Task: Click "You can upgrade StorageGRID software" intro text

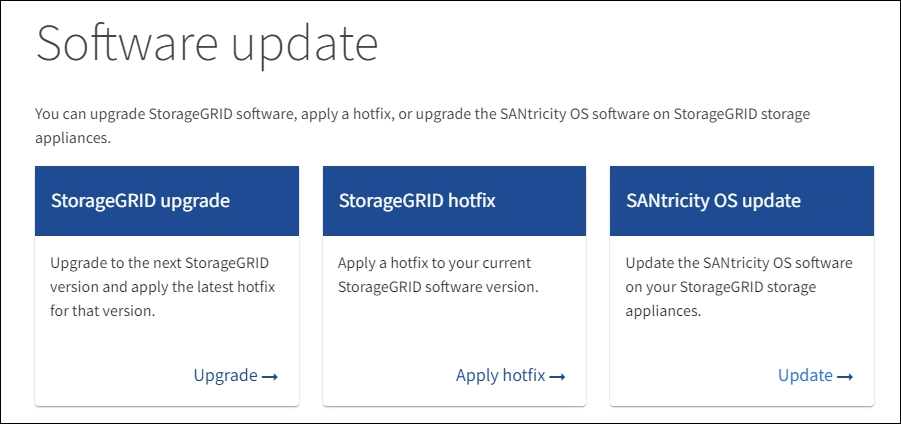Action: (x=165, y=114)
